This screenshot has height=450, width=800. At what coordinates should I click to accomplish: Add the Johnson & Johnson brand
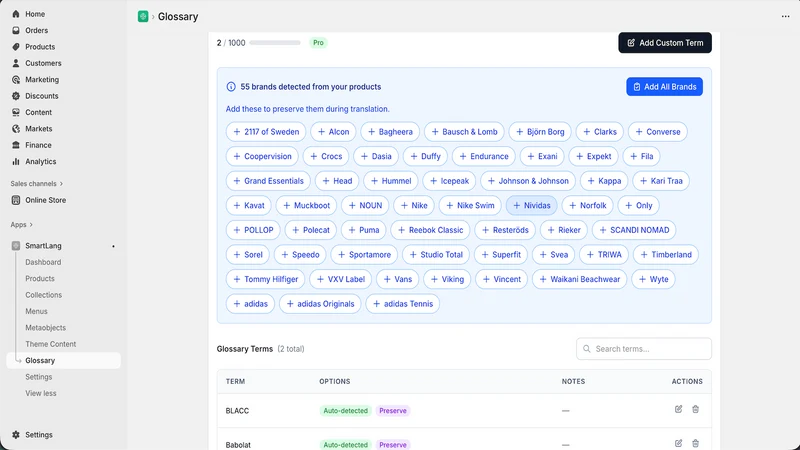click(528, 181)
